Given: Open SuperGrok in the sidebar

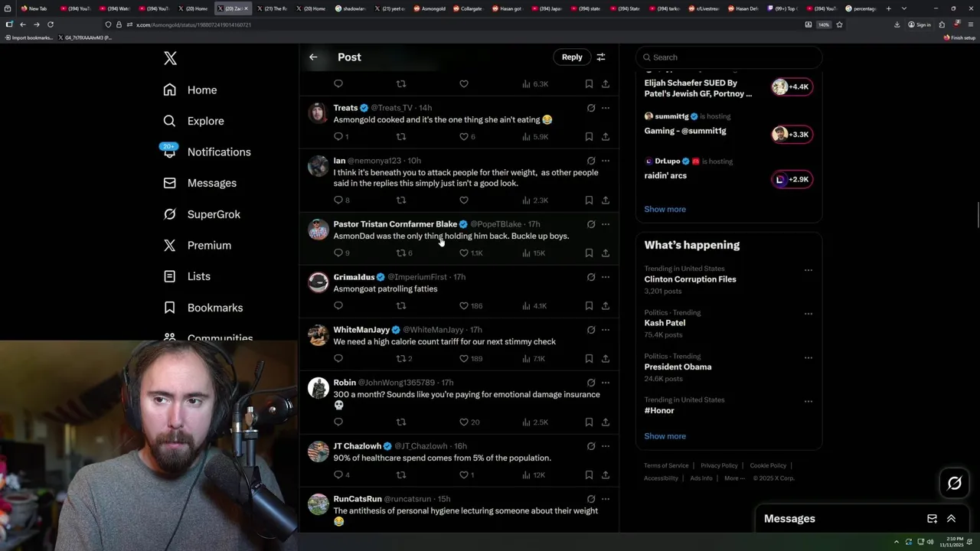Looking at the screenshot, I should (202, 214).
